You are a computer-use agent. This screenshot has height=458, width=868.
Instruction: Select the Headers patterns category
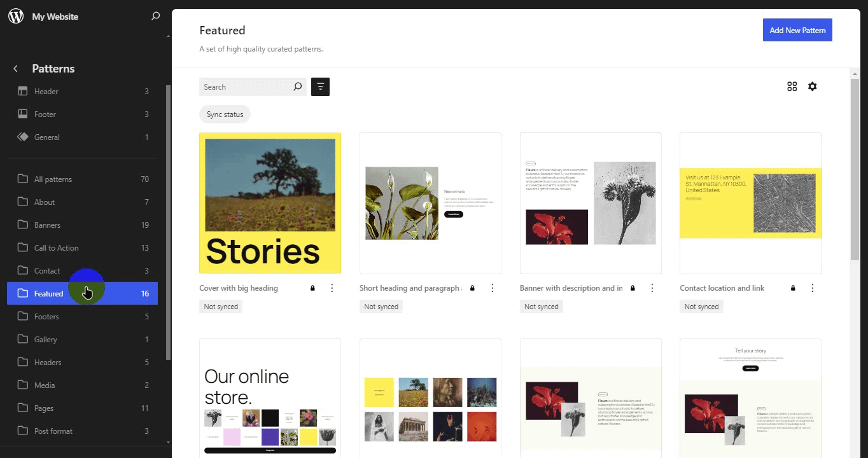[x=83, y=362]
